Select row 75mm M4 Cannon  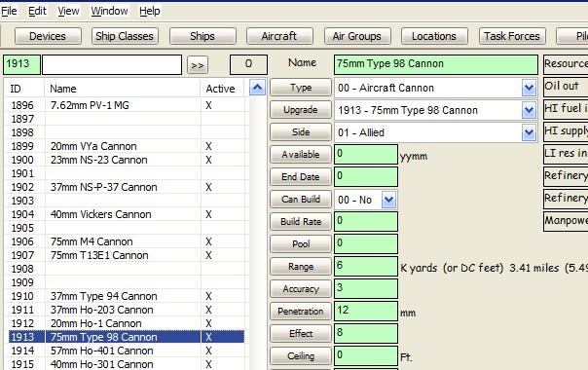click(x=127, y=241)
